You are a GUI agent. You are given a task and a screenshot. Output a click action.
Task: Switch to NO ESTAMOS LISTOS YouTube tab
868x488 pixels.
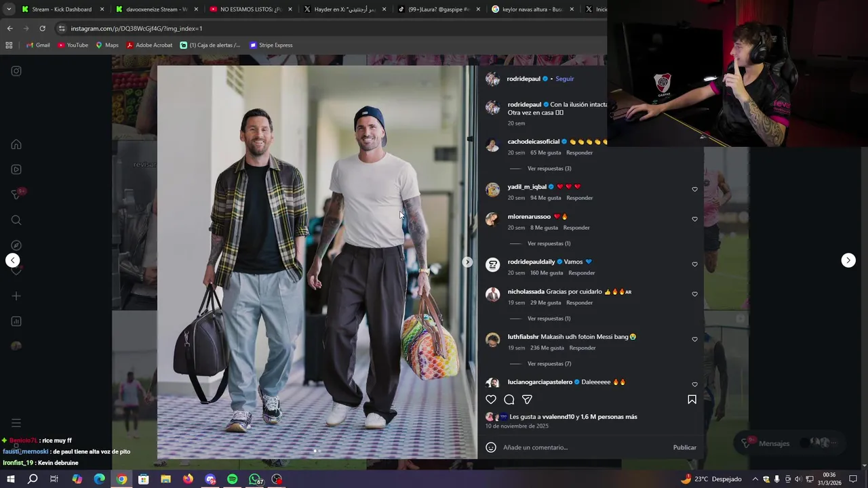[250, 9]
